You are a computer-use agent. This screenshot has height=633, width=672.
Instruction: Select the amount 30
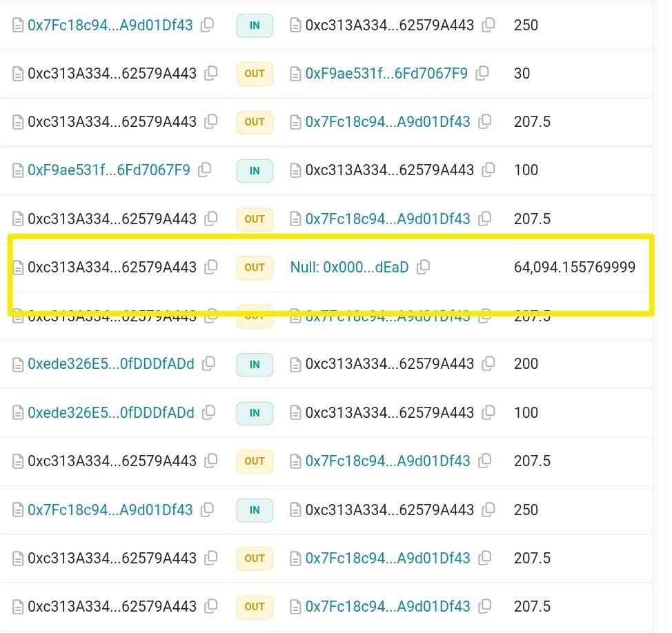522,74
